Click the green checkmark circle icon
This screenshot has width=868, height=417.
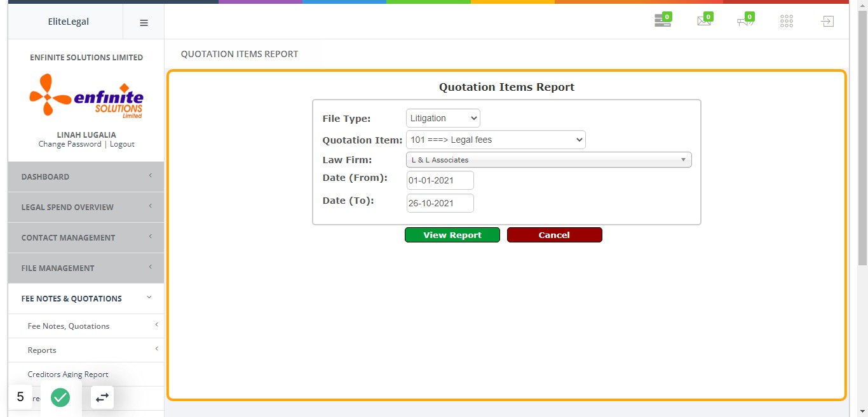(60, 397)
